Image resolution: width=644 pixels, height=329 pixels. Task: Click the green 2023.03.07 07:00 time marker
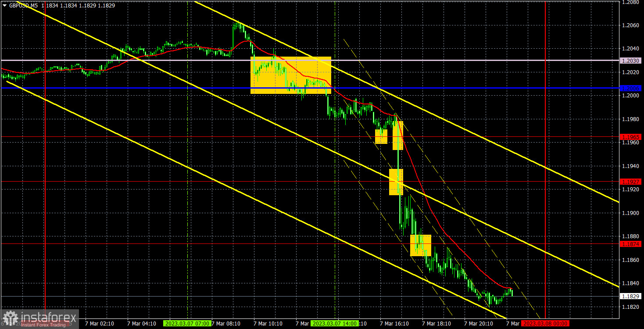coord(187,324)
